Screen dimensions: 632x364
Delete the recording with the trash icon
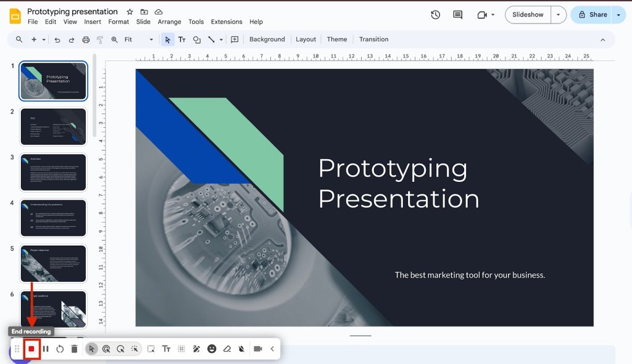pyautogui.click(x=74, y=349)
